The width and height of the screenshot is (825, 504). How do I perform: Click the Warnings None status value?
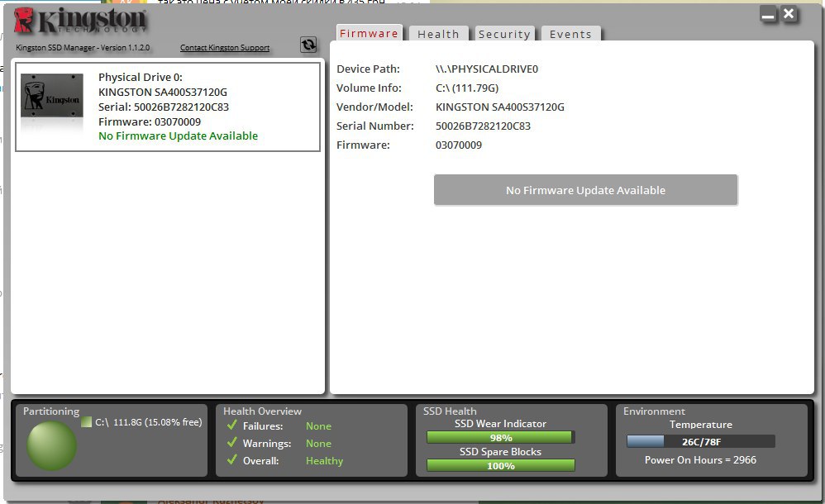(318, 444)
